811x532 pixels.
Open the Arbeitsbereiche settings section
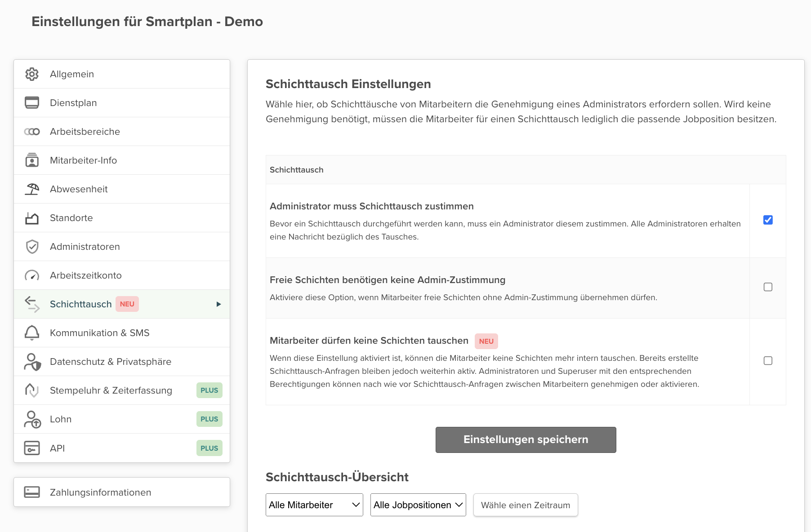pos(85,131)
